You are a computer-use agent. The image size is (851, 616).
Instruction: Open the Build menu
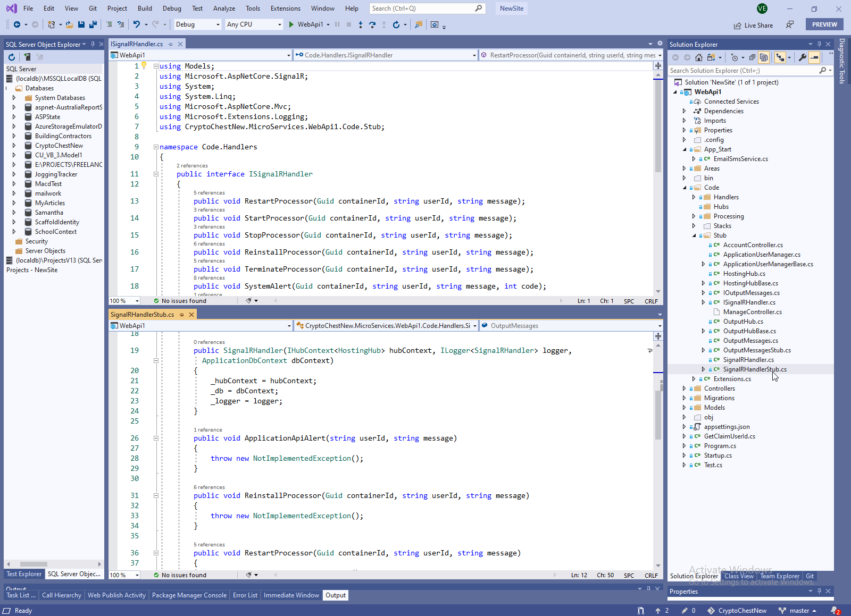pyautogui.click(x=145, y=9)
